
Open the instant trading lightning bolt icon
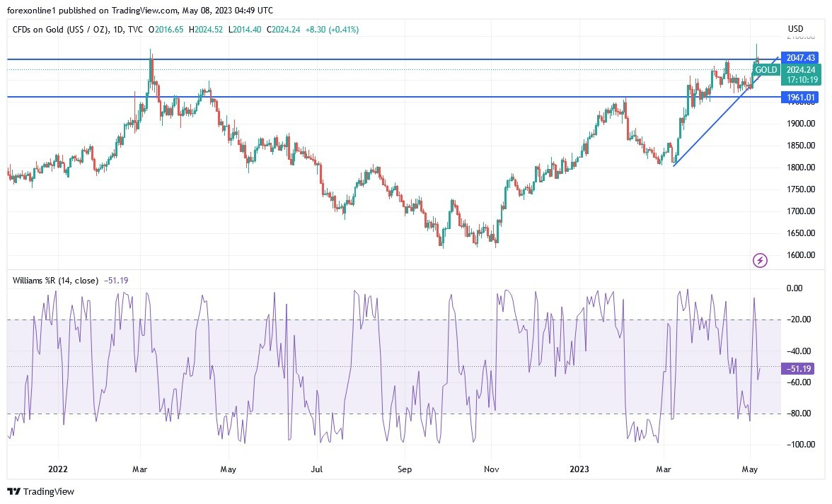point(760,261)
